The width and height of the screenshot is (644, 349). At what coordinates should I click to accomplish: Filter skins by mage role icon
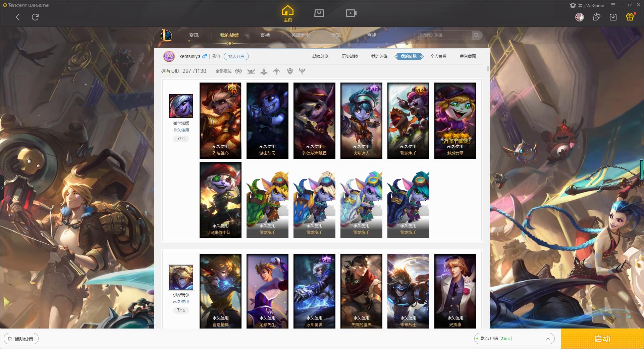[x=264, y=71]
